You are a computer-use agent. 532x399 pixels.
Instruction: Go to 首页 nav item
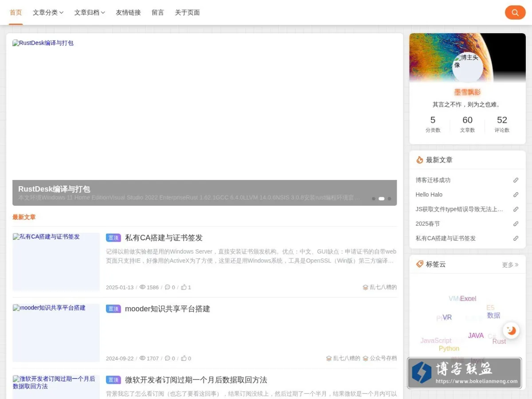16,12
